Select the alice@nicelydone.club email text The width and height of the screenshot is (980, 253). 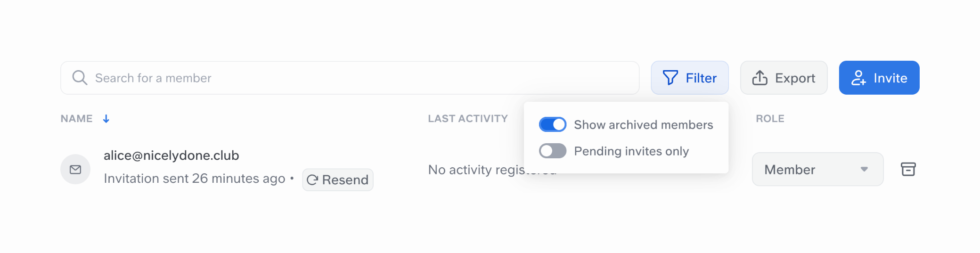click(x=171, y=155)
